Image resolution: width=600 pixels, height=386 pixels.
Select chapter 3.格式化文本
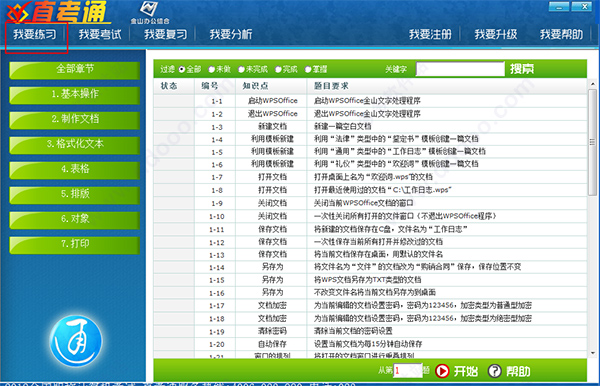[x=75, y=145]
